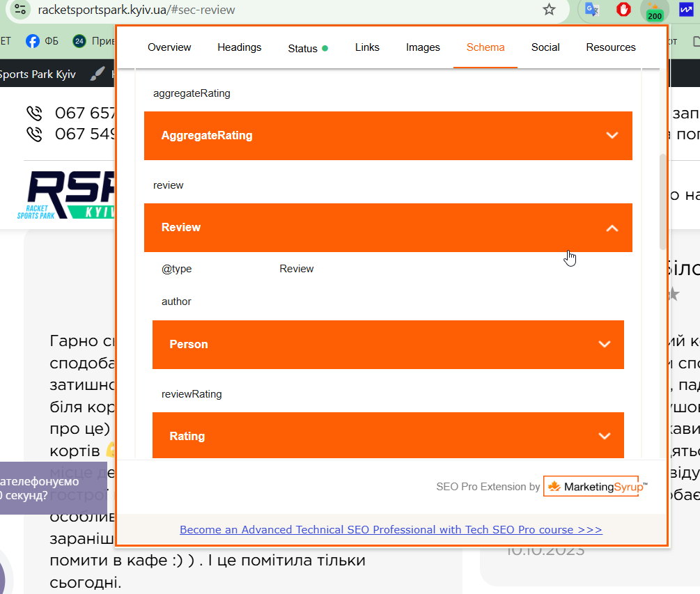Select the '@type' property label
This screenshot has width=700, height=594.
click(176, 269)
